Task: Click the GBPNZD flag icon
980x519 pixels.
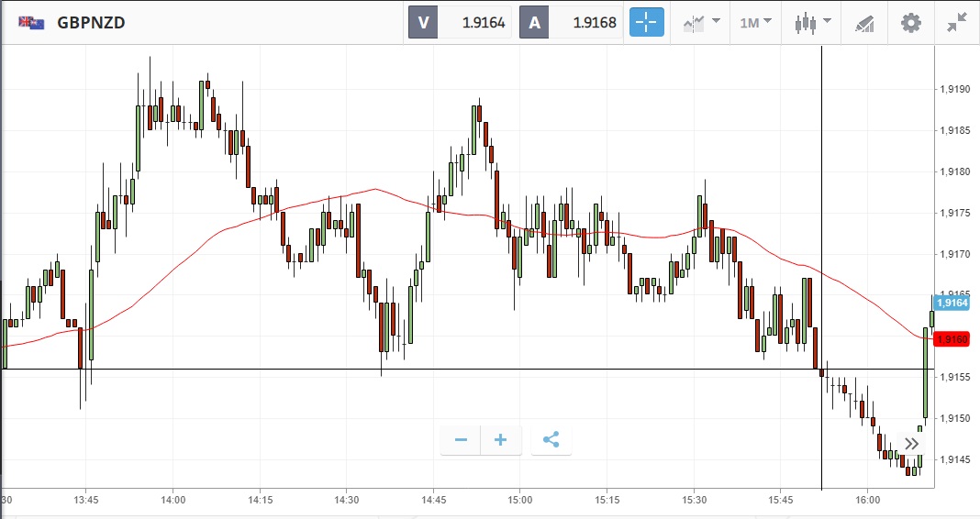Action: pyautogui.click(x=31, y=23)
